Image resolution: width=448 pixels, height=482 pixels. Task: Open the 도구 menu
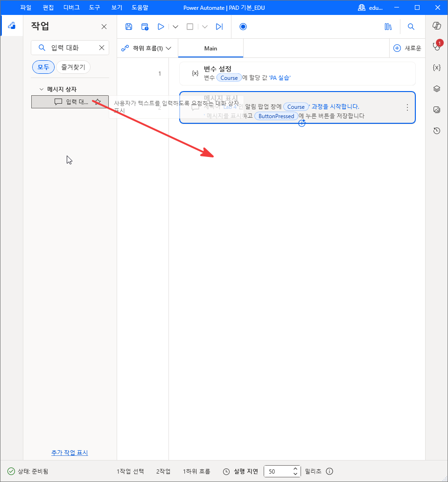pyautogui.click(x=95, y=7)
